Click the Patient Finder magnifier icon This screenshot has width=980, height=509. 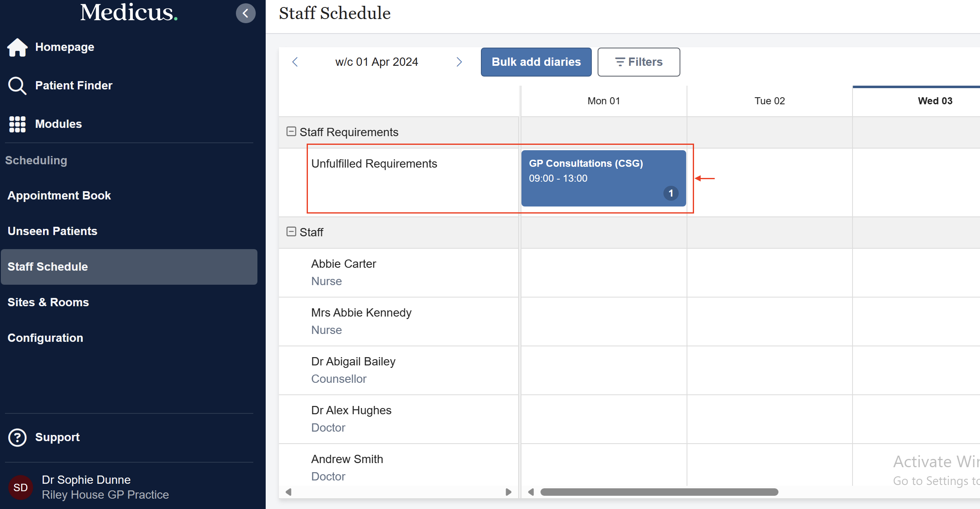point(17,86)
